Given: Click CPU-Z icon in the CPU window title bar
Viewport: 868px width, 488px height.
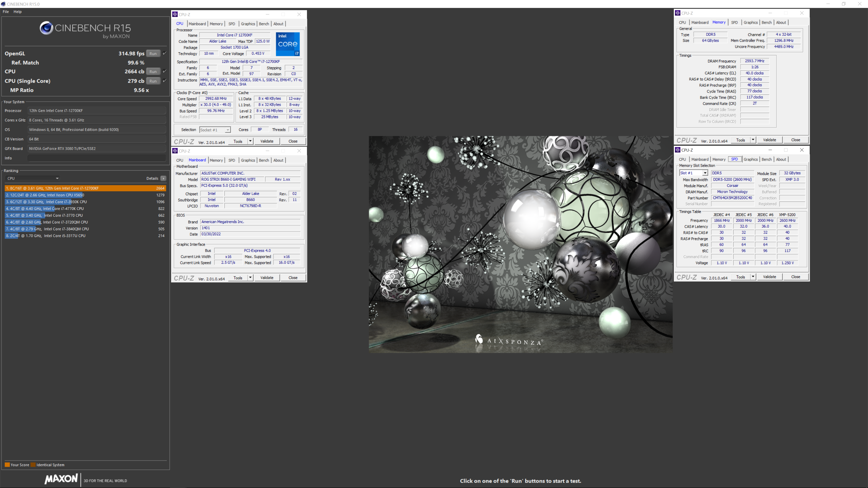Looking at the screenshot, I should pyautogui.click(x=175, y=14).
